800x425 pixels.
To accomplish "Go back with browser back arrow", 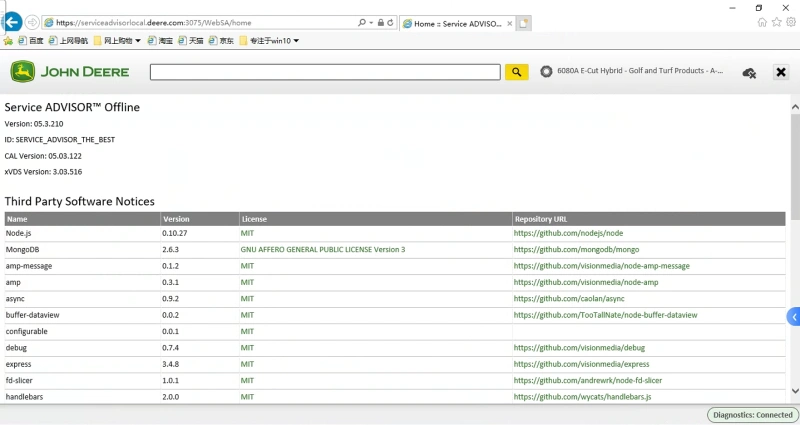I will [x=13, y=21].
